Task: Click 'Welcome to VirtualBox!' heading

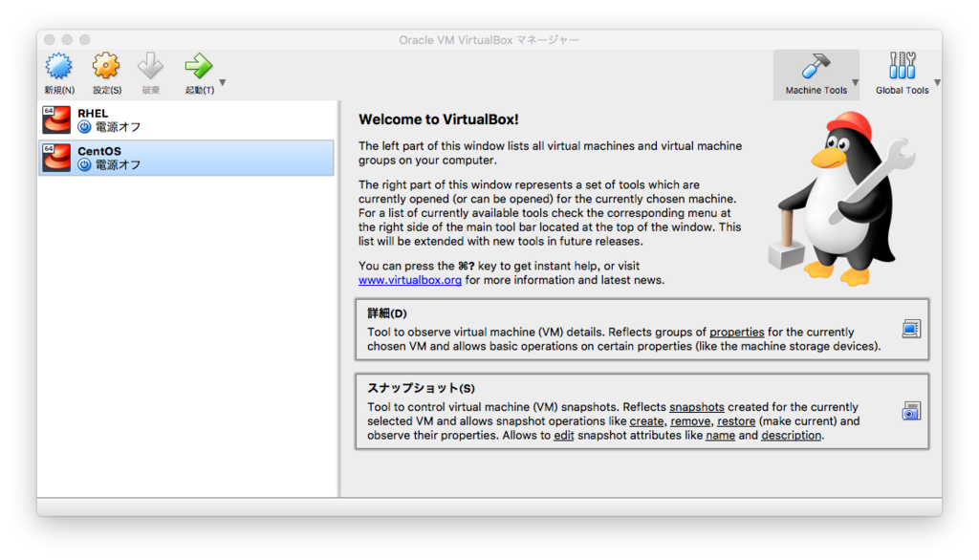Action: pos(438,119)
